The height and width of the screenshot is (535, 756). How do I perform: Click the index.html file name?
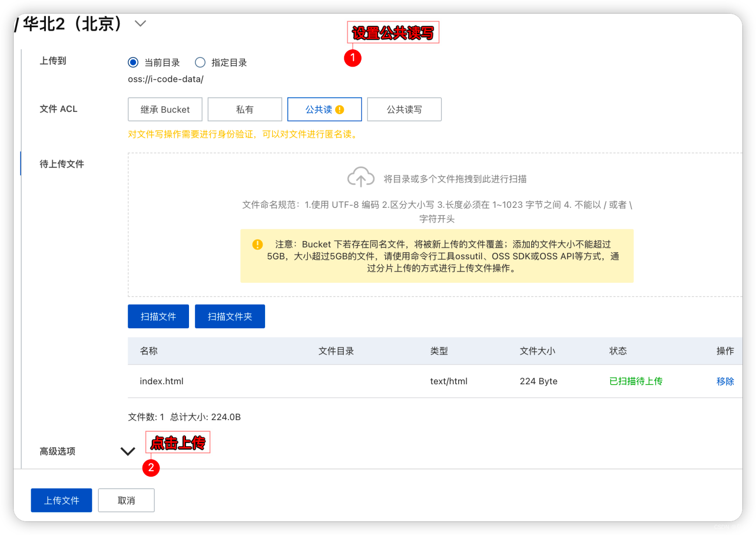[x=161, y=381]
